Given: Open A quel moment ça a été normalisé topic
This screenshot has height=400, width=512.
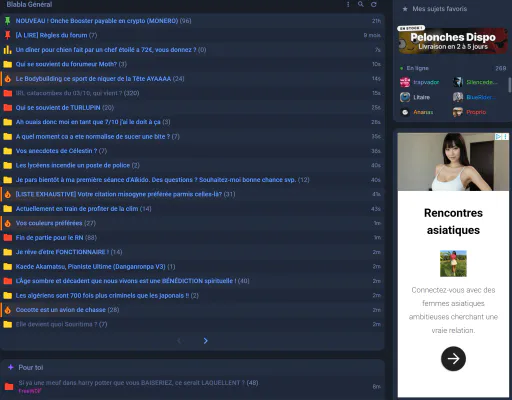Looking at the screenshot, I should [x=93, y=136].
